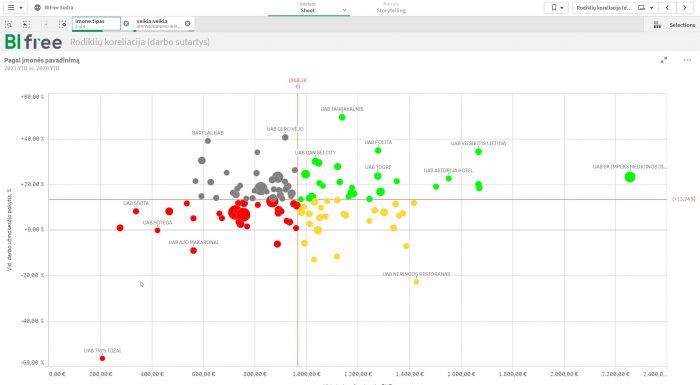The height and width of the screenshot is (385, 700).
Task: Click the BIfree Sodra app globe icon
Action: pyautogui.click(x=38, y=8)
